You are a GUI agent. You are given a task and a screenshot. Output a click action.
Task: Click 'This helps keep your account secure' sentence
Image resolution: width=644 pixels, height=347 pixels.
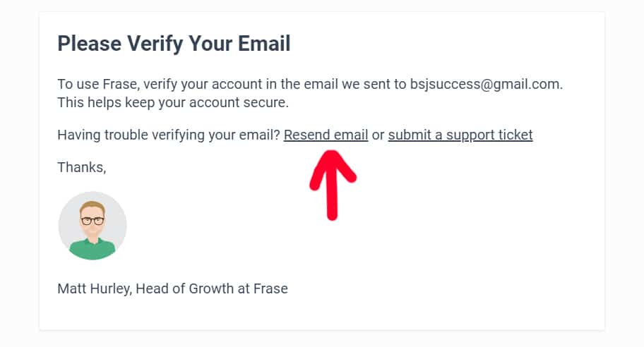pyautogui.click(x=173, y=102)
